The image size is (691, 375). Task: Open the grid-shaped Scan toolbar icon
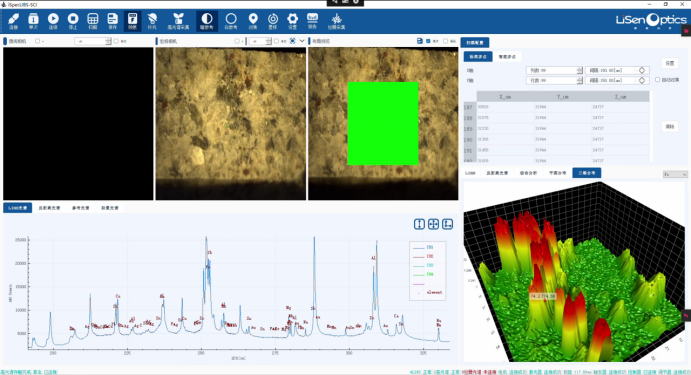[93, 20]
